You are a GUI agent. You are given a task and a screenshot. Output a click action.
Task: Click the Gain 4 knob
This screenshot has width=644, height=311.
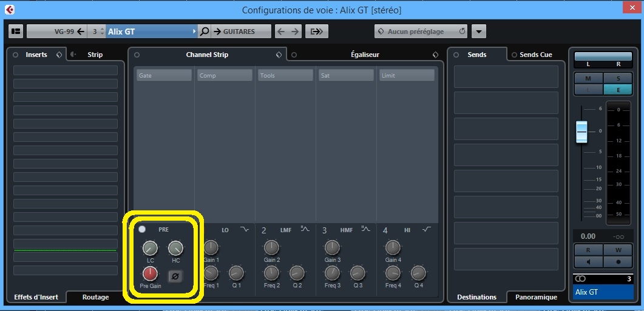(x=393, y=247)
